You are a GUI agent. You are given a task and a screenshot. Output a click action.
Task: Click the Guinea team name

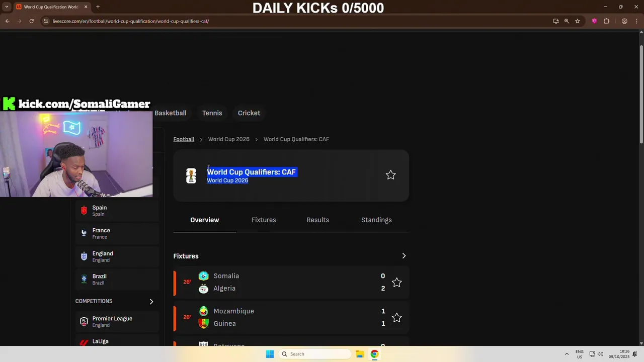click(x=224, y=324)
